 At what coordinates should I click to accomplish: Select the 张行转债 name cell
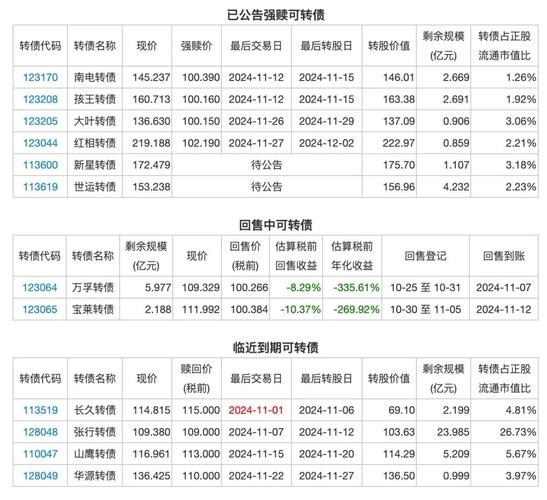coord(95,432)
